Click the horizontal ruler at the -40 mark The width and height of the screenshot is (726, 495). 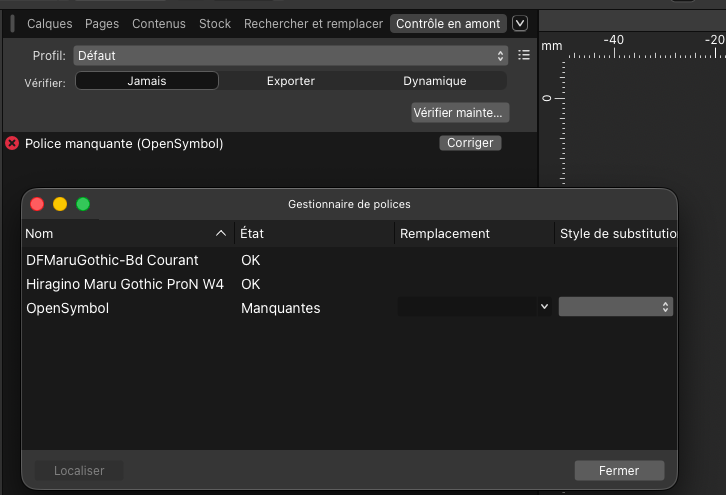coord(615,48)
